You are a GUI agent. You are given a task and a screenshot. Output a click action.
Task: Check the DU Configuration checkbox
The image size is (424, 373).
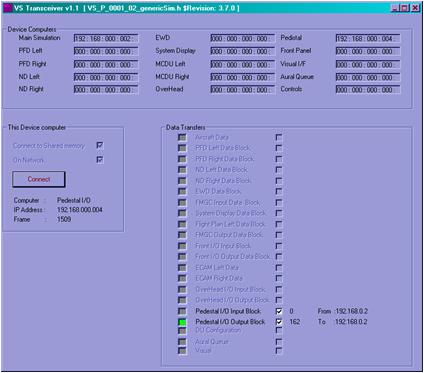pyautogui.click(x=279, y=330)
